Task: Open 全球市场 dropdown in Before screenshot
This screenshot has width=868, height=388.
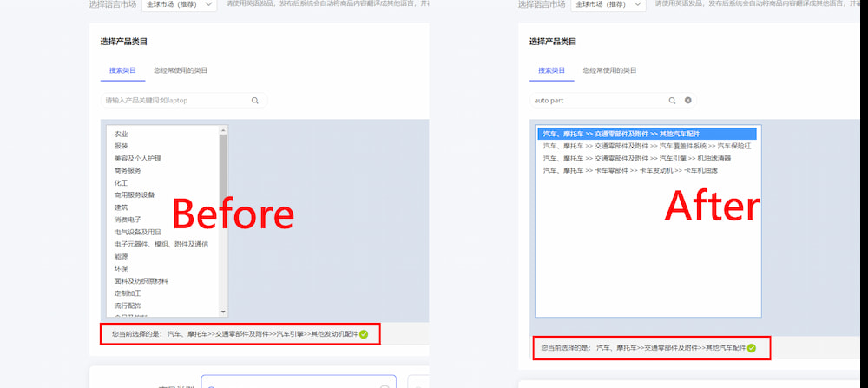Action: click(180, 4)
